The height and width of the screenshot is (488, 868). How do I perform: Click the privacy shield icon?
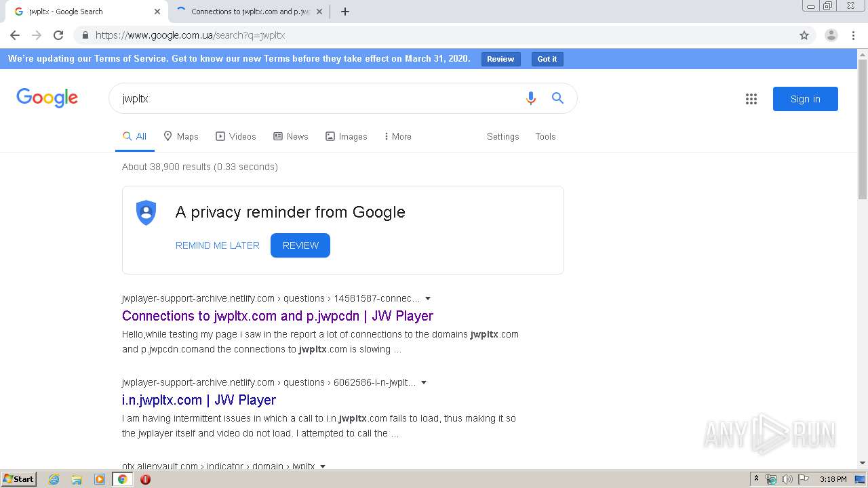pos(146,213)
